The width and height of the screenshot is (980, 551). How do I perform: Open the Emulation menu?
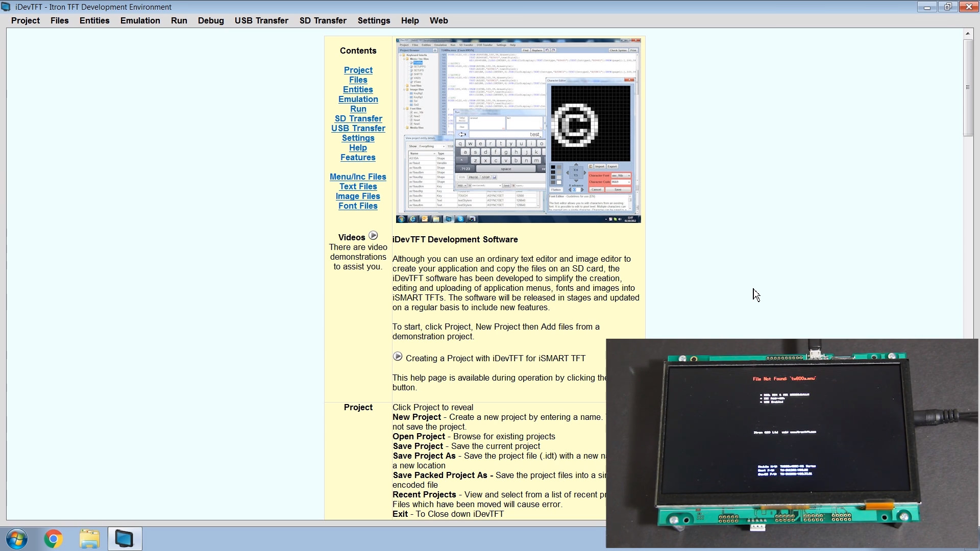click(140, 20)
